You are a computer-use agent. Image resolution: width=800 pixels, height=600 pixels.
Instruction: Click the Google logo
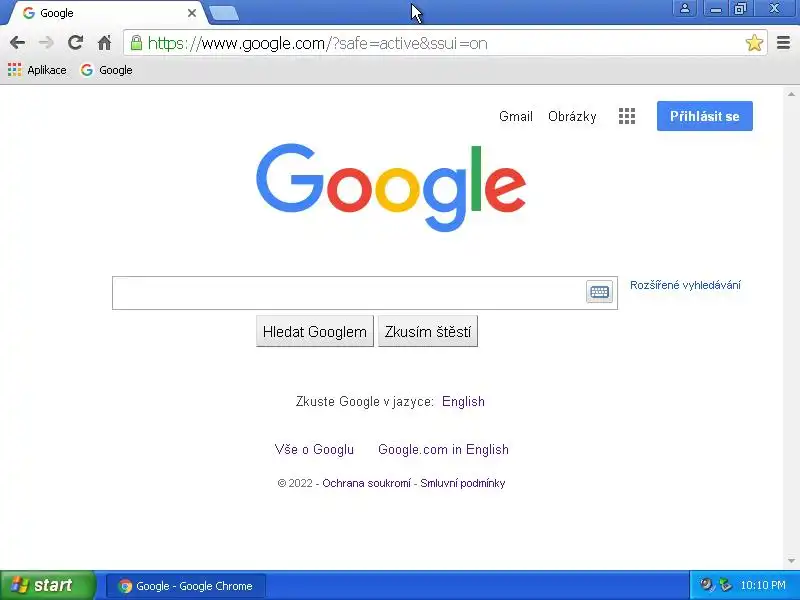tap(391, 187)
